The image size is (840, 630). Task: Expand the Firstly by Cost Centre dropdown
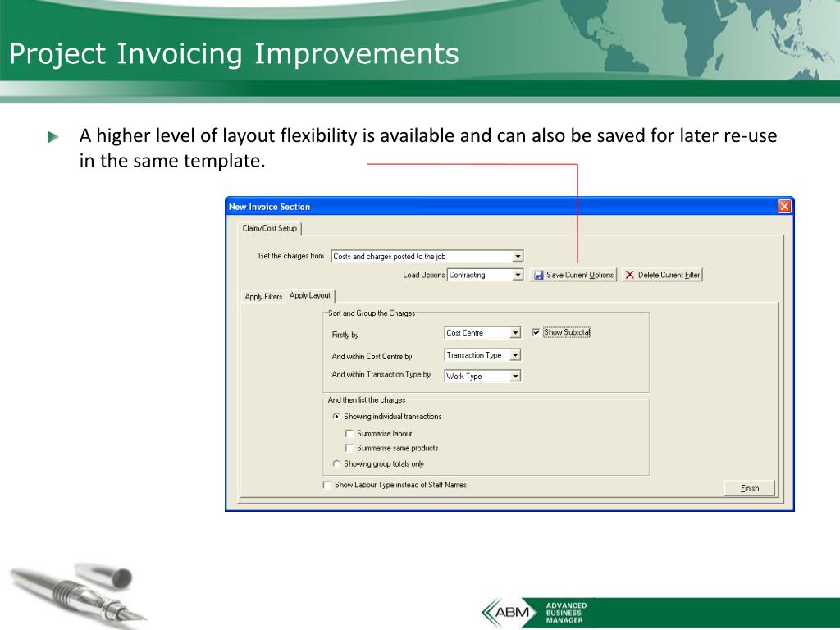(x=515, y=333)
